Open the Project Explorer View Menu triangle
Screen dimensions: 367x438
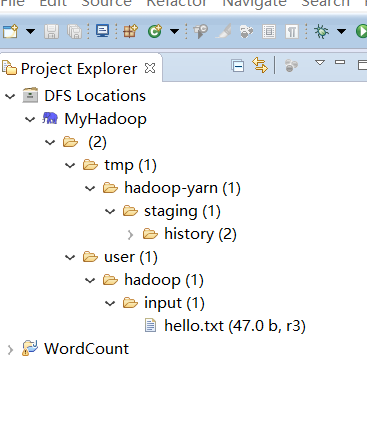click(x=320, y=62)
